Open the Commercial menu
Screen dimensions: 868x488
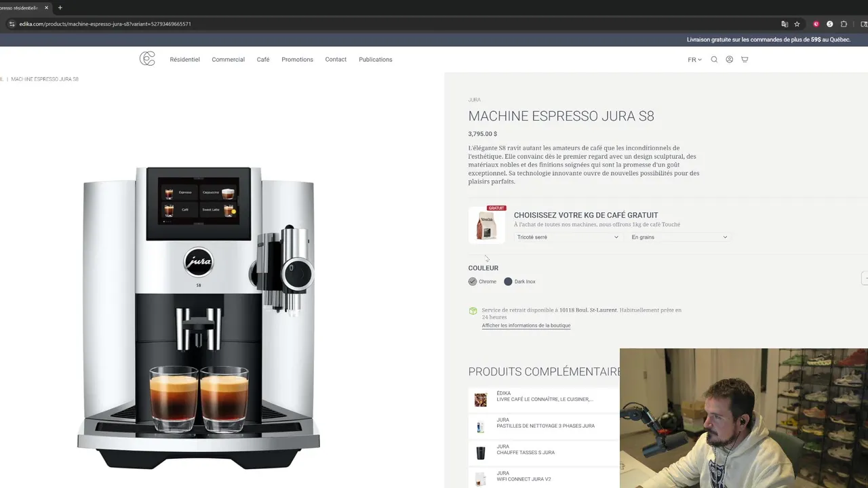point(228,60)
